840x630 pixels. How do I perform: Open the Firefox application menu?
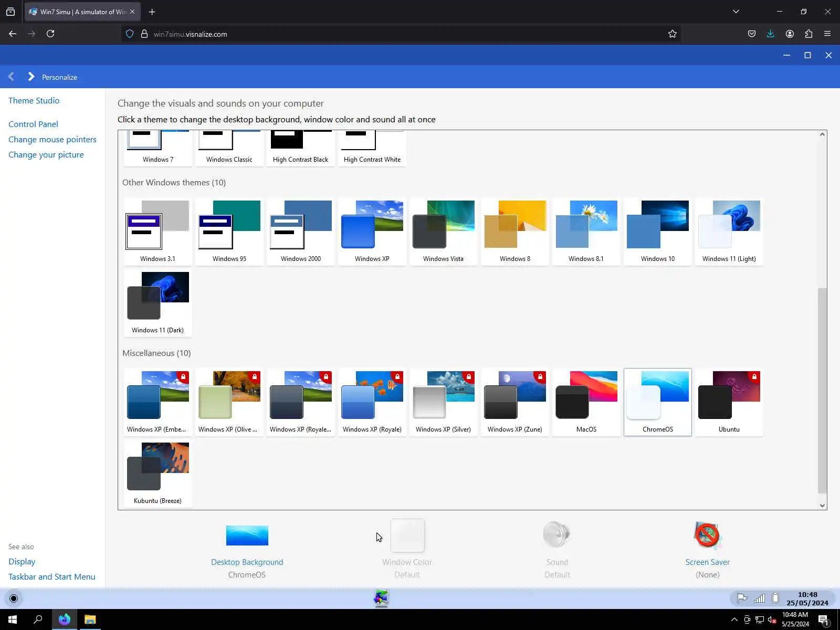[827, 34]
